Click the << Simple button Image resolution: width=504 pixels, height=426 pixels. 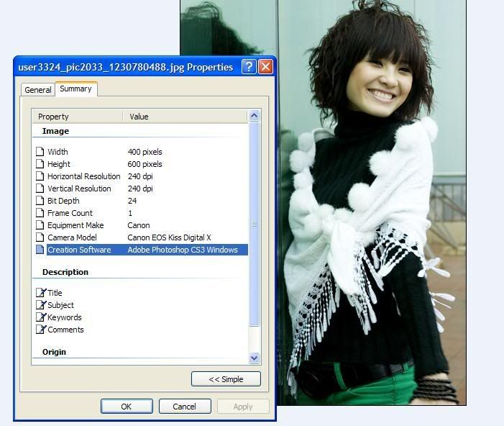[226, 379]
